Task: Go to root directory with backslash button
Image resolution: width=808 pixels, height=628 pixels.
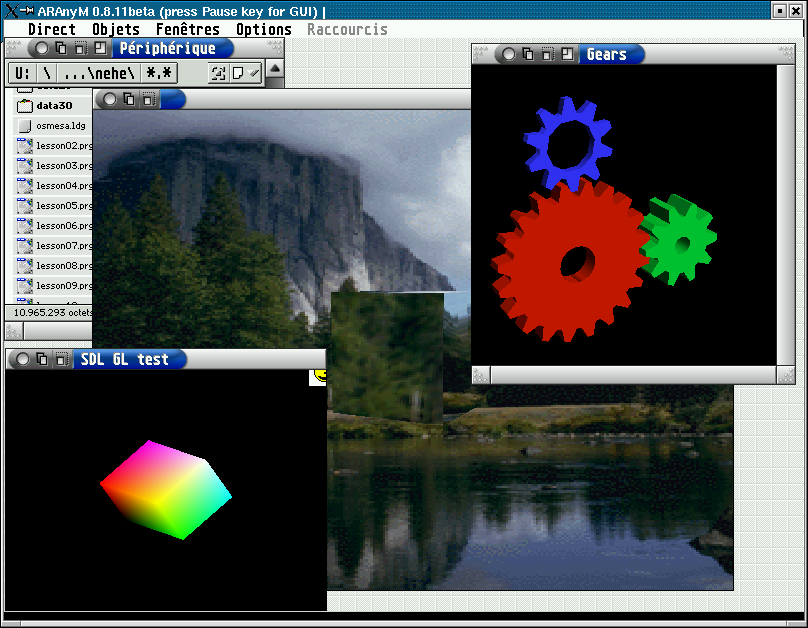Action: click(47, 73)
